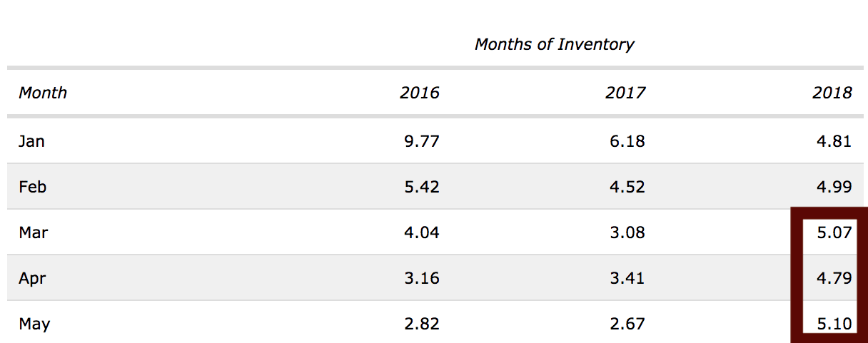Click the 5.42 value for Feb 2016
The image size is (868, 343).
point(421,187)
